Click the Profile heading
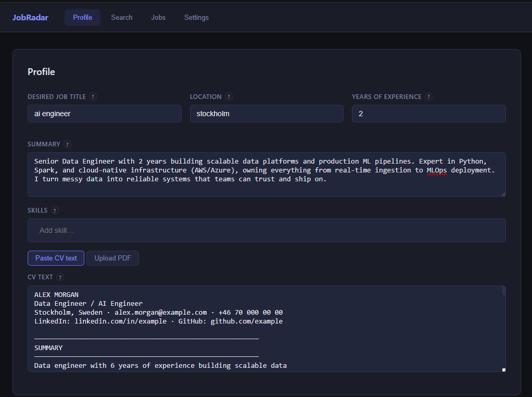This screenshot has height=397, width=532. pyautogui.click(x=41, y=72)
